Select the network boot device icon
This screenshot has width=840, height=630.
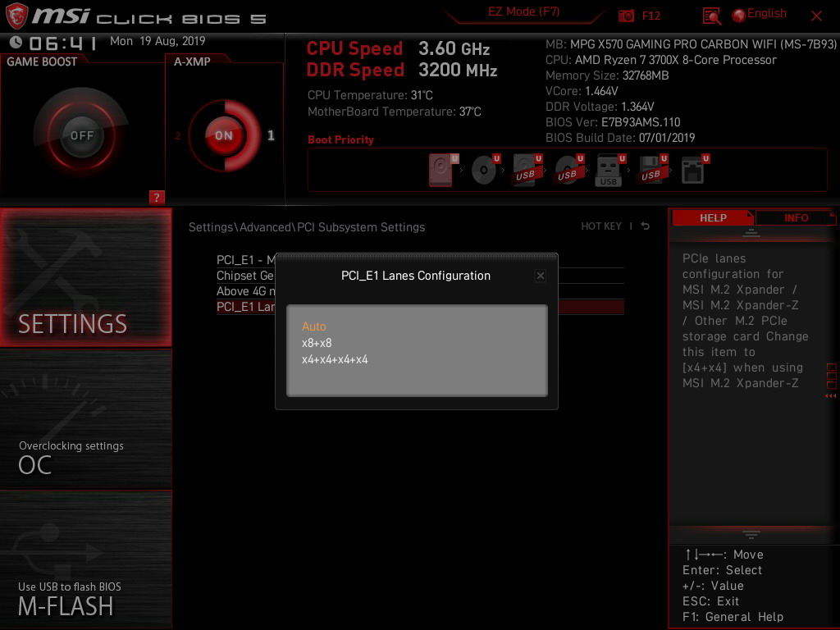(694, 170)
